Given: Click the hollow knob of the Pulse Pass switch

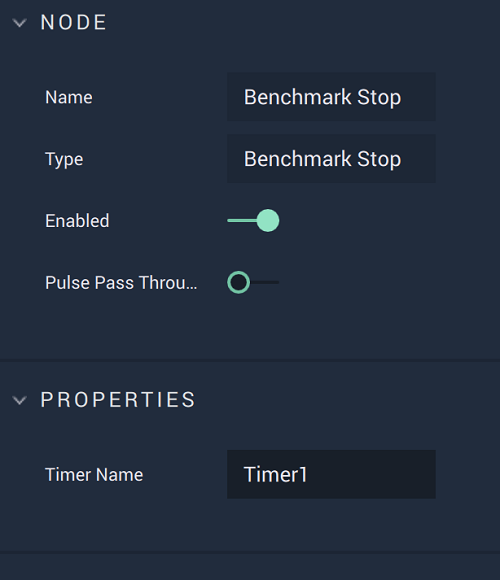Looking at the screenshot, I should tap(239, 282).
